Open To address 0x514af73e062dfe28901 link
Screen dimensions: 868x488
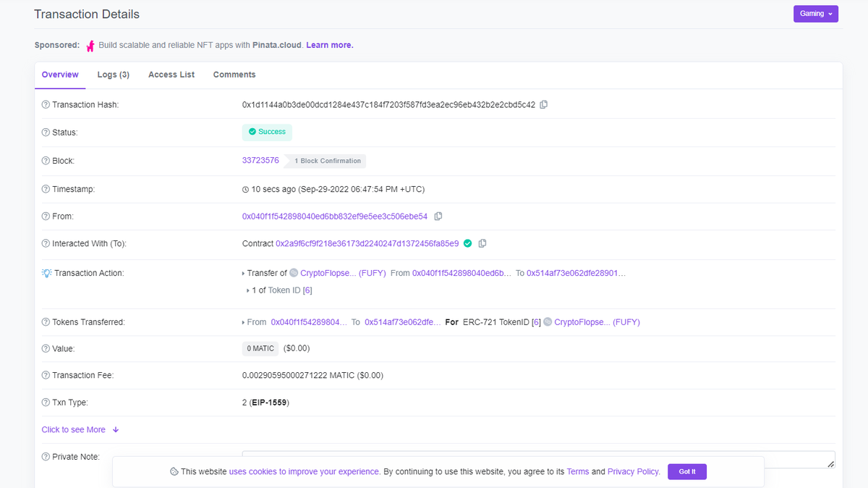(x=576, y=273)
